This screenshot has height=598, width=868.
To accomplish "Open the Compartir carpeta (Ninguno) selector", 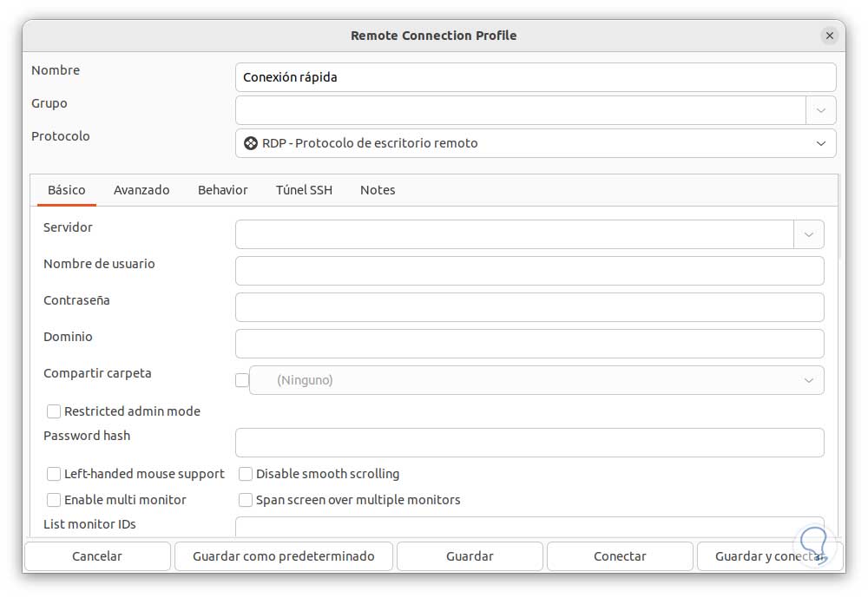I will 536,380.
